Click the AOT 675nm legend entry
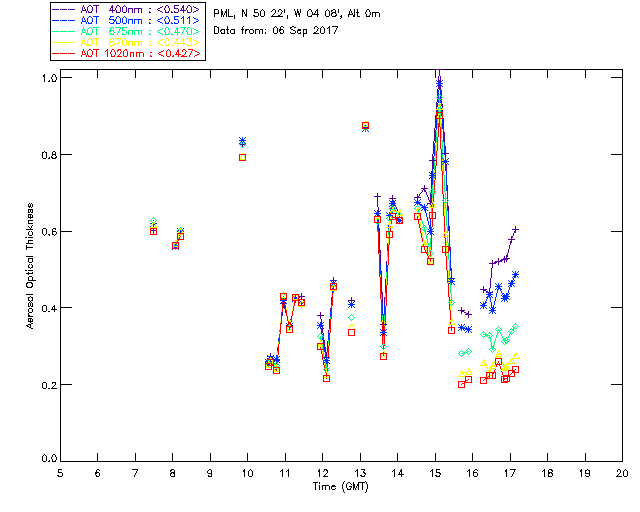Screen dimensions: 640x512 [127, 31]
